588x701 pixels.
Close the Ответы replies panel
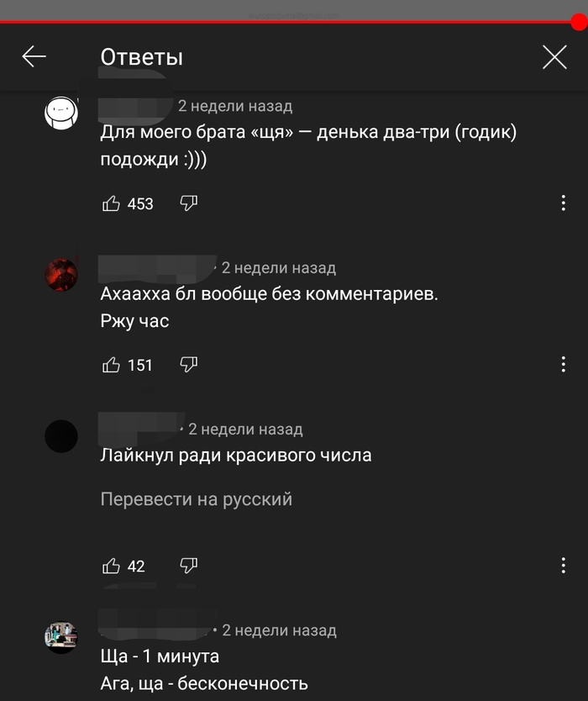(554, 57)
